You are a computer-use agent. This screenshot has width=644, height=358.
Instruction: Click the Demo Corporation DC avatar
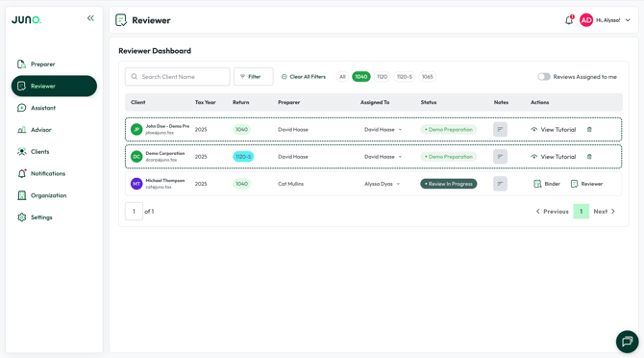point(136,157)
